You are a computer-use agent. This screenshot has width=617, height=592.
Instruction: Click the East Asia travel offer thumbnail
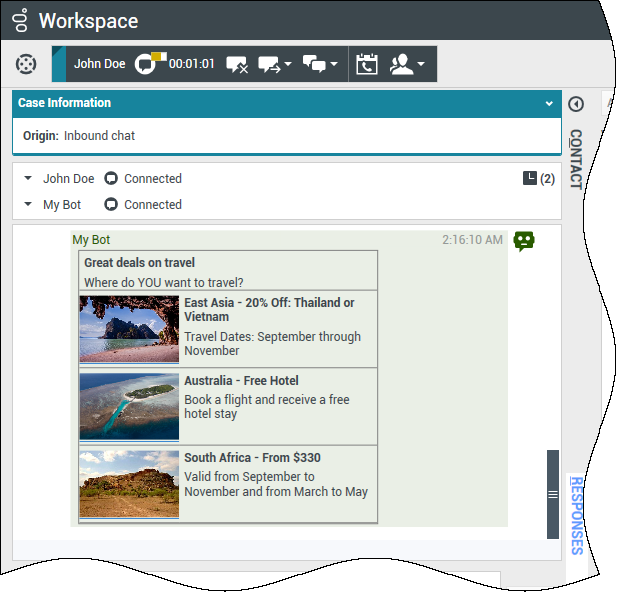129,329
